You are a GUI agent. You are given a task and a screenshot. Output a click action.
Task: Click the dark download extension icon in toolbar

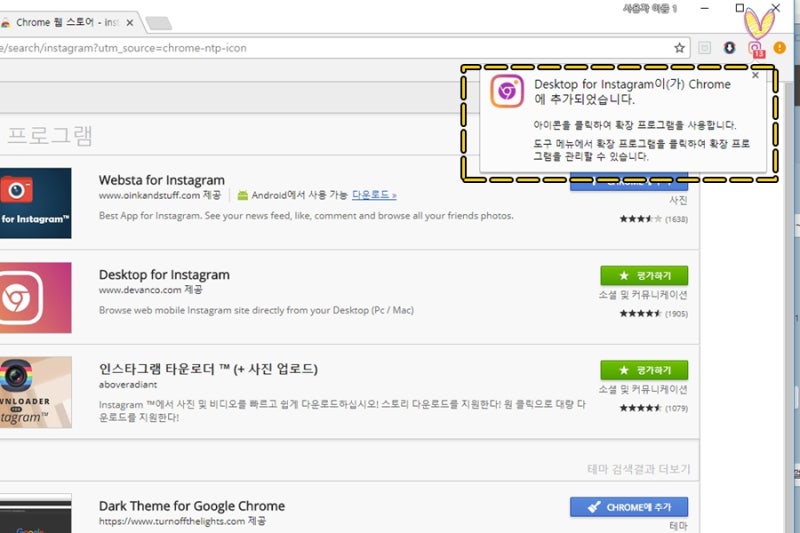(730, 47)
